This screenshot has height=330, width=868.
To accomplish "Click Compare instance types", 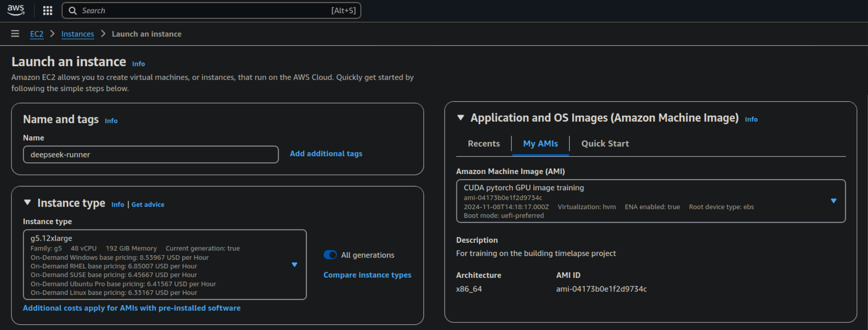I will tap(367, 275).
